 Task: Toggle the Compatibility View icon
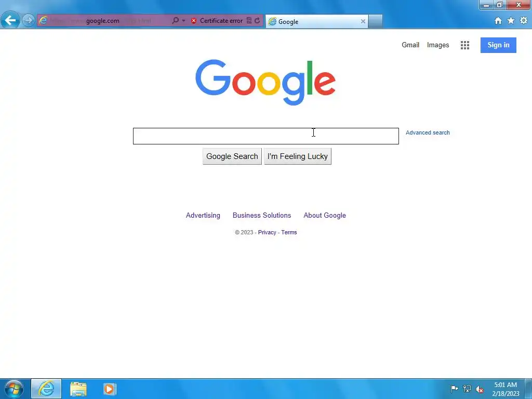[x=249, y=21]
